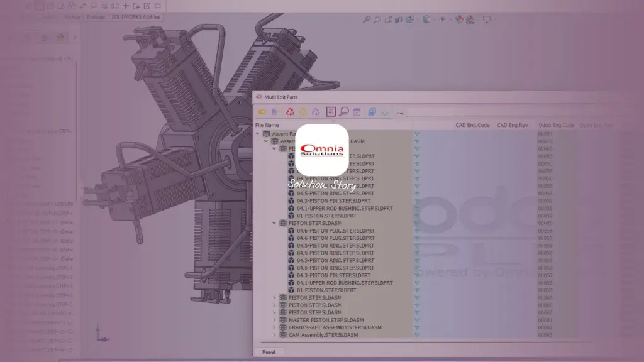Expand the CAM Assembly.STEP.SLDASM node
The image size is (644, 362).
click(274, 335)
